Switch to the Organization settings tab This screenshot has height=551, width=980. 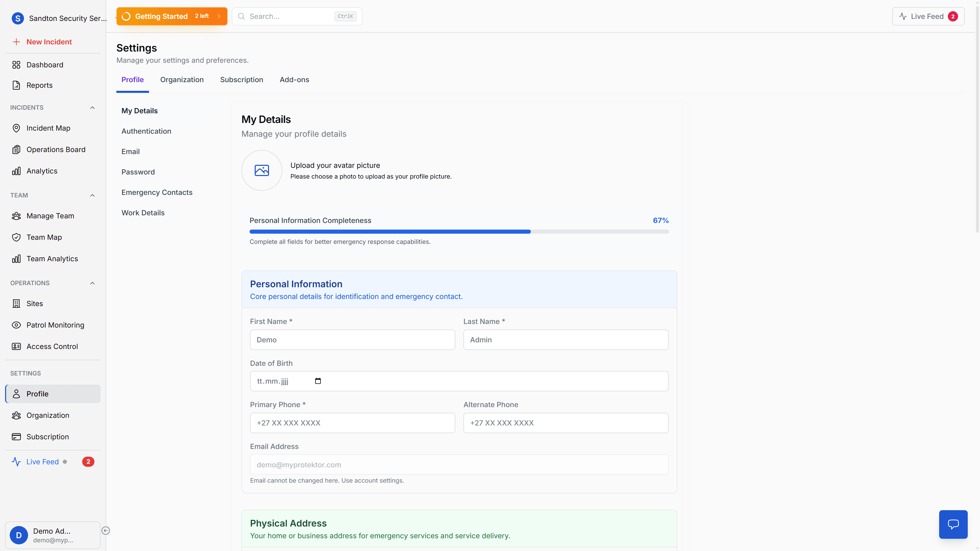[x=182, y=80]
